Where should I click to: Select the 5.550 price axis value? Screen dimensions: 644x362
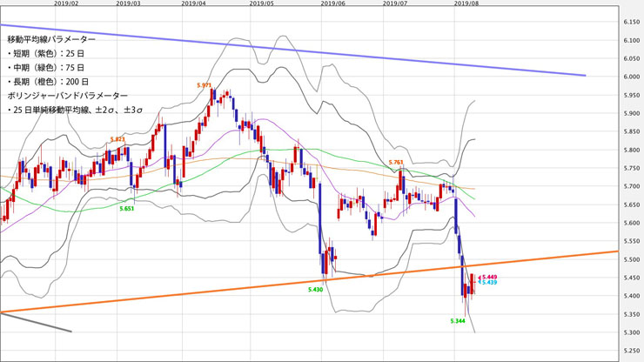(631, 241)
